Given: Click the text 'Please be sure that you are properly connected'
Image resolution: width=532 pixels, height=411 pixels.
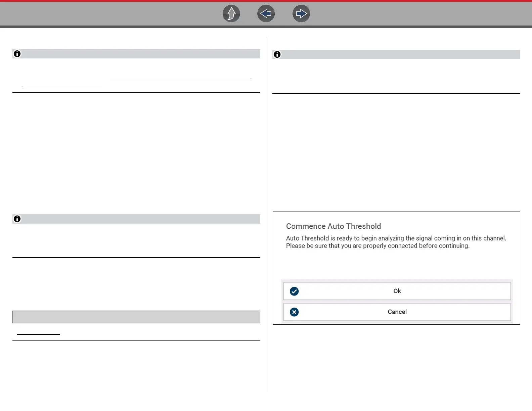Looking at the screenshot, I should tap(352, 246).
